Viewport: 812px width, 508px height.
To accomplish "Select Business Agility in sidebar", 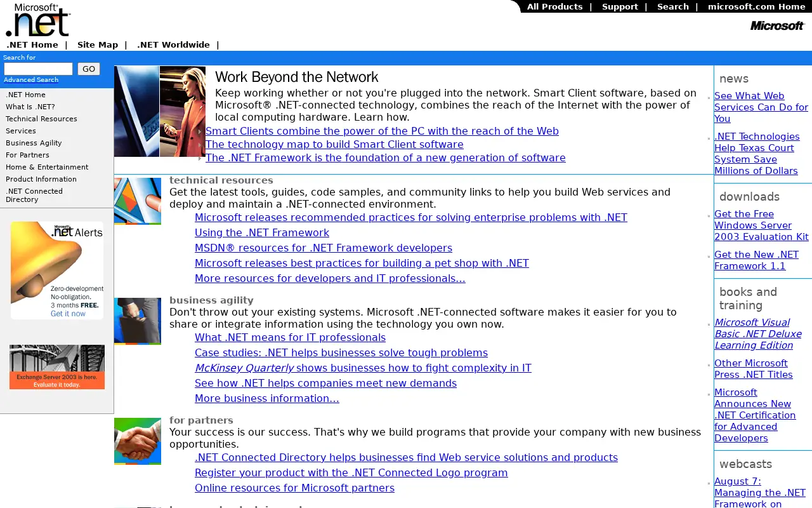I will (34, 143).
